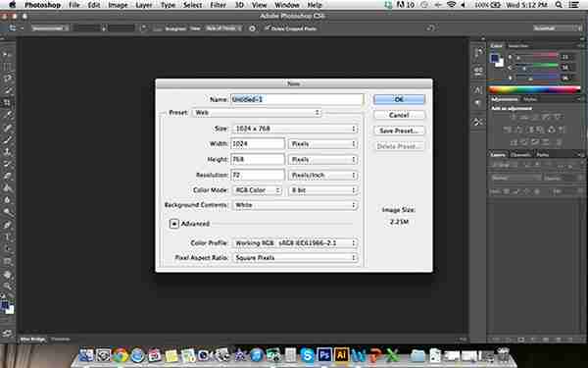Select the Zoom tool
The height and width of the screenshot is (368, 588).
click(7, 287)
